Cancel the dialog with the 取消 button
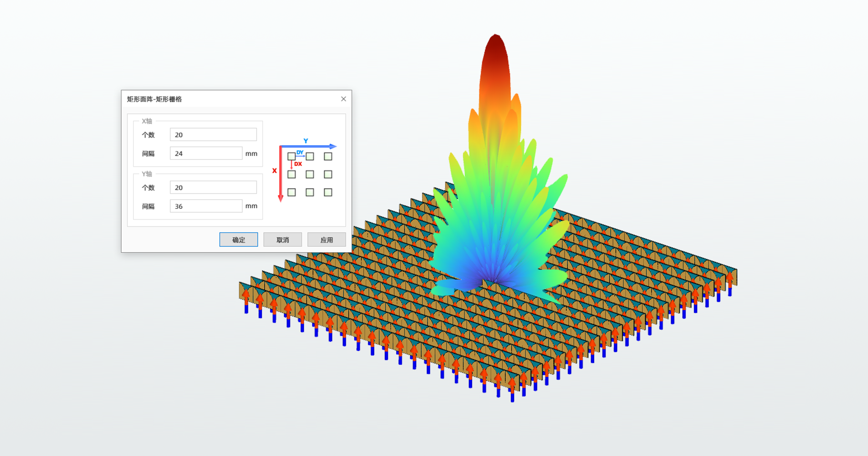 click(282, 240)
